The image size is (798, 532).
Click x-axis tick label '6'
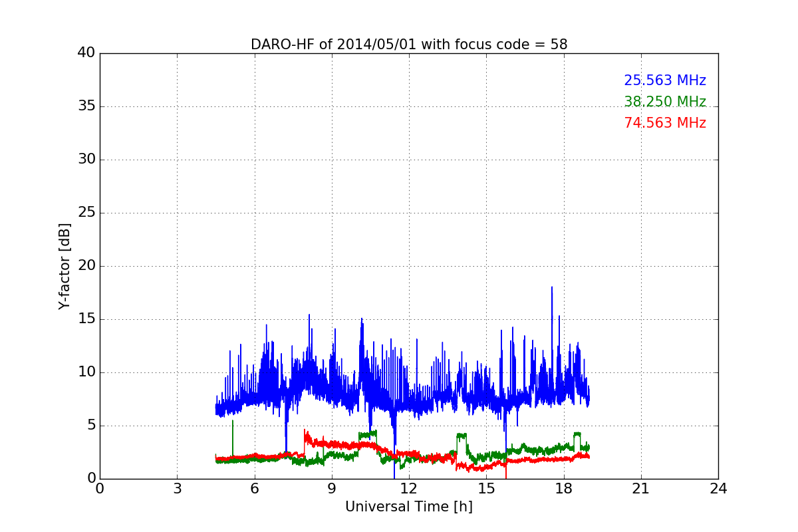click(x=254, y=488)
